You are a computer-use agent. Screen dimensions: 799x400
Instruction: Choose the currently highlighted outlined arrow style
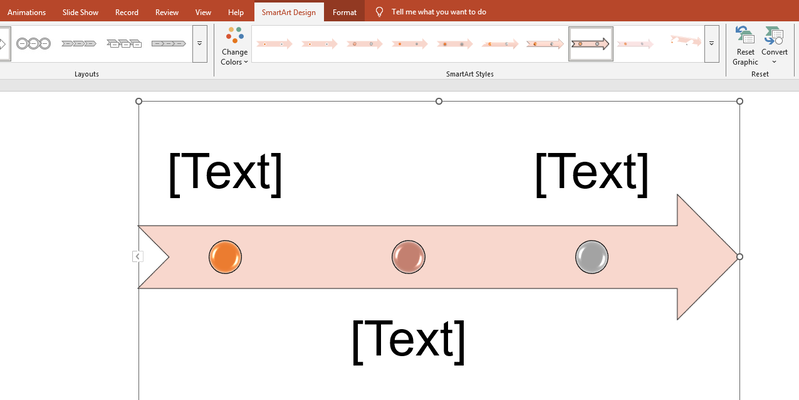pos(590,44)
